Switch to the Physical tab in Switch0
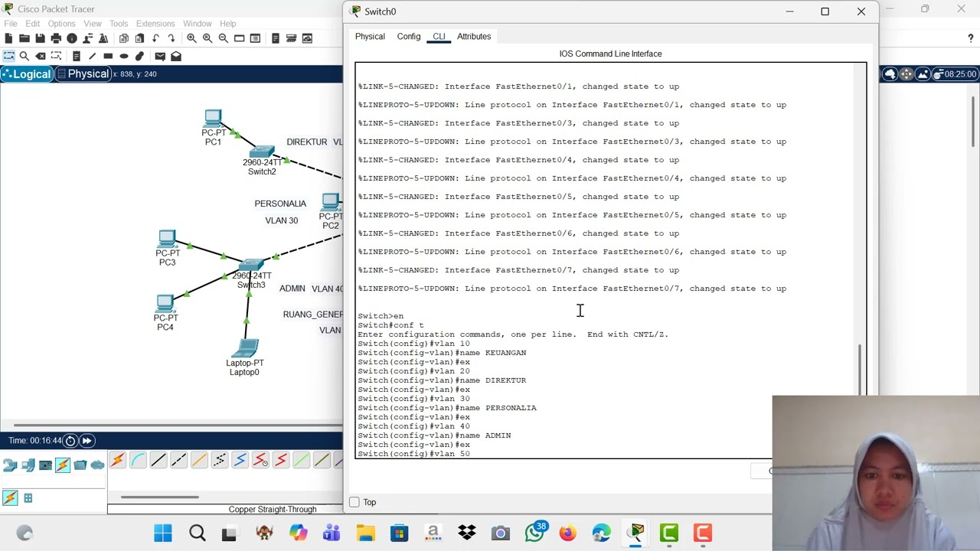The height and width of the screenshot is (551, 980). 370,36
